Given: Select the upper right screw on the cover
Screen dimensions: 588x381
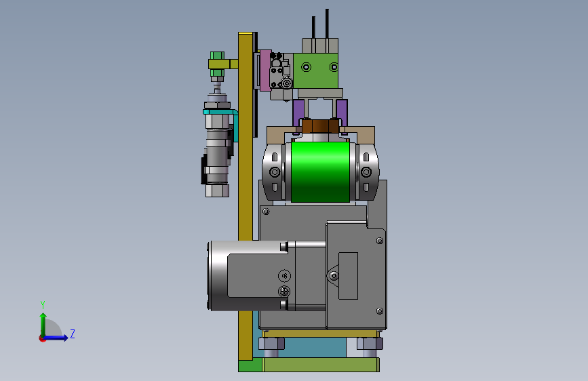Looking at the screenshot, I should click(x=380, y=241).
